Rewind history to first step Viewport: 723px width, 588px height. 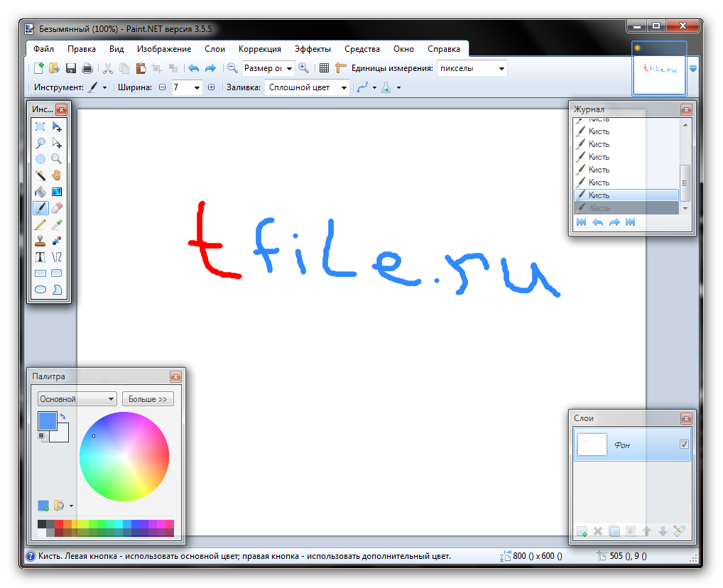(582, 222)
